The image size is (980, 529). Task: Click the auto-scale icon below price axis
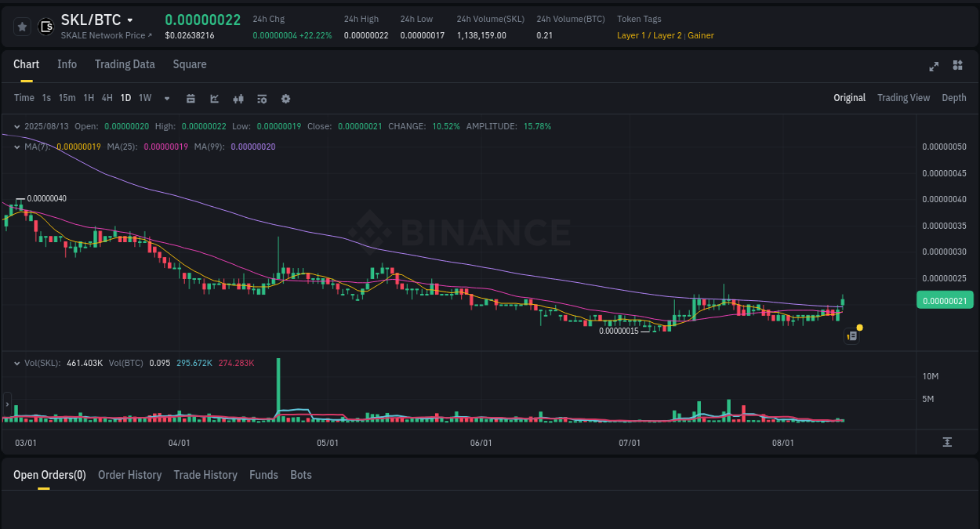[x=946, y=442]
